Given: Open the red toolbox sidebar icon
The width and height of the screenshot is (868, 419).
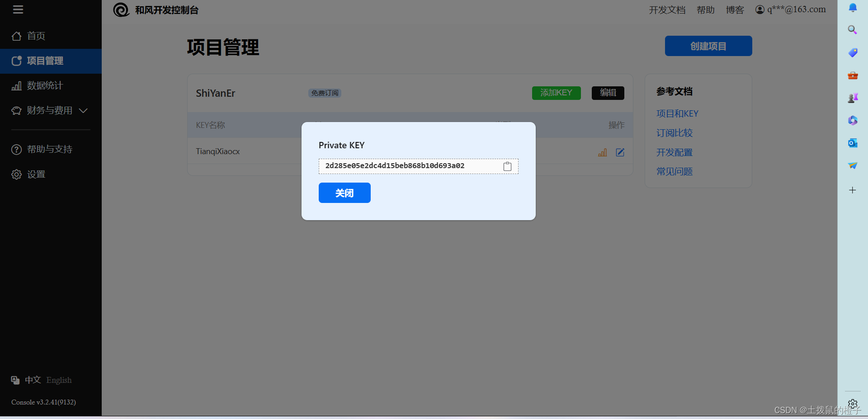Looking at the screenshot, I should [853, 75].
